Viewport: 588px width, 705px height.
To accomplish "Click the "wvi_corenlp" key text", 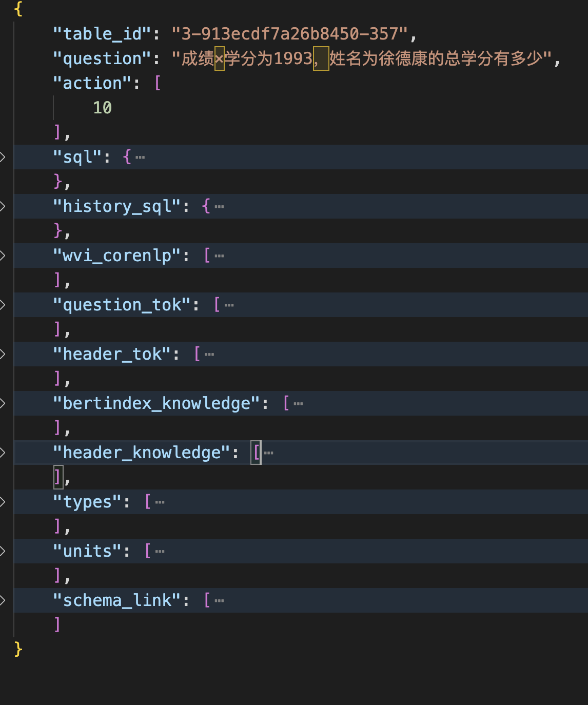I will [117, 256].
